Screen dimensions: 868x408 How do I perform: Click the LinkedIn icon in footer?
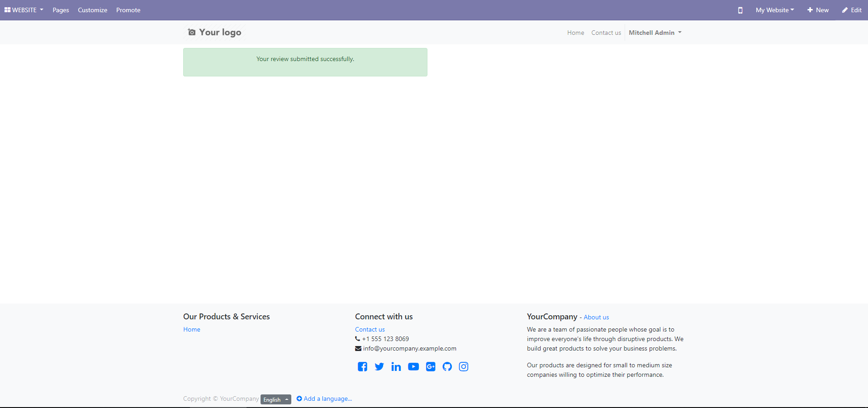pos(396,366)
